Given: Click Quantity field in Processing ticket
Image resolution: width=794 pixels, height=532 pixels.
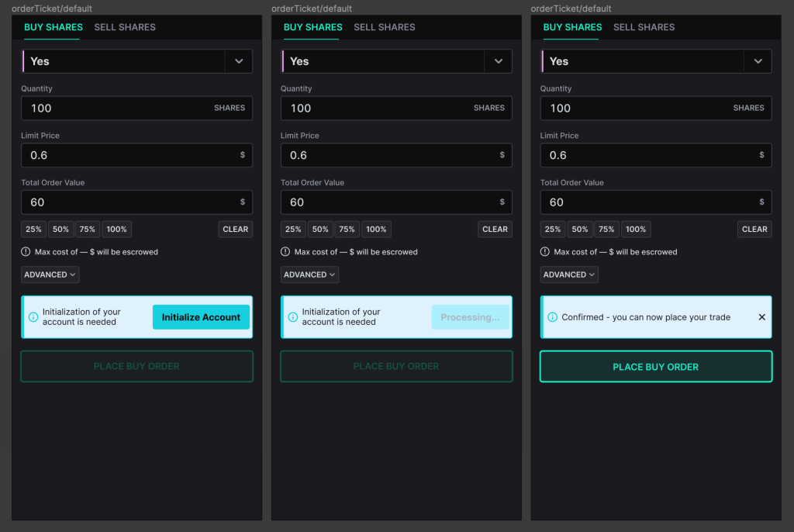Looking at the screenshot, I should [x=396, y=109].
